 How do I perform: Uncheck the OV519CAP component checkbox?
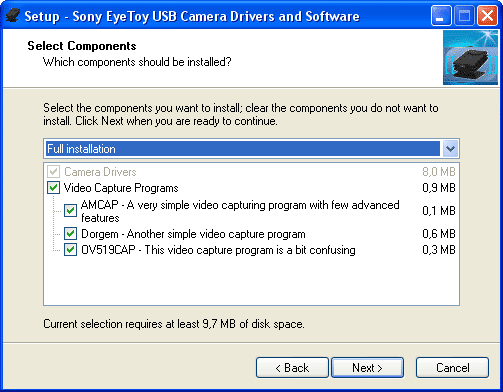70,250
